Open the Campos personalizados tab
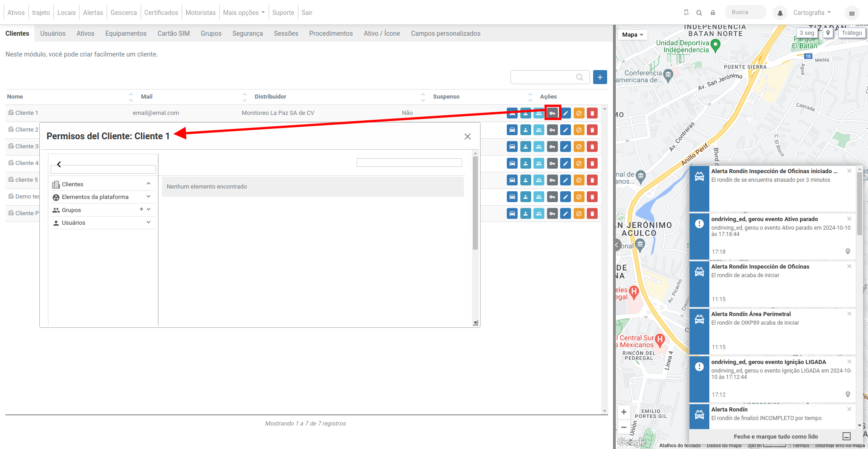This screenshot has width=868, height=449. pyautogui.click(x=446, y=33)
